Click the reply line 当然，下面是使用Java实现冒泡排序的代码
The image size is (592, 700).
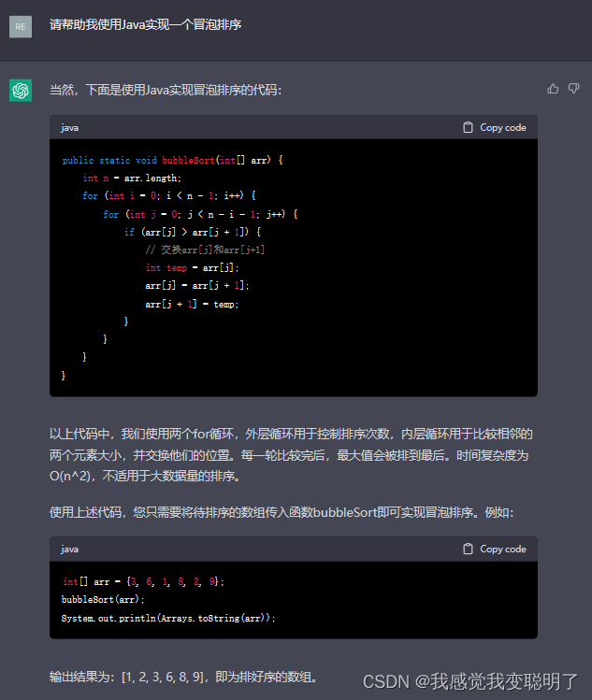166,90
